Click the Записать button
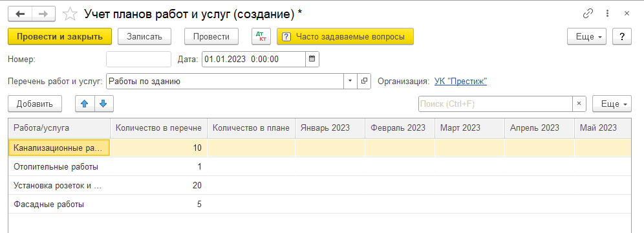Image resolution: width=644 pixels, height=233 pixels. (x=144, y=36)
